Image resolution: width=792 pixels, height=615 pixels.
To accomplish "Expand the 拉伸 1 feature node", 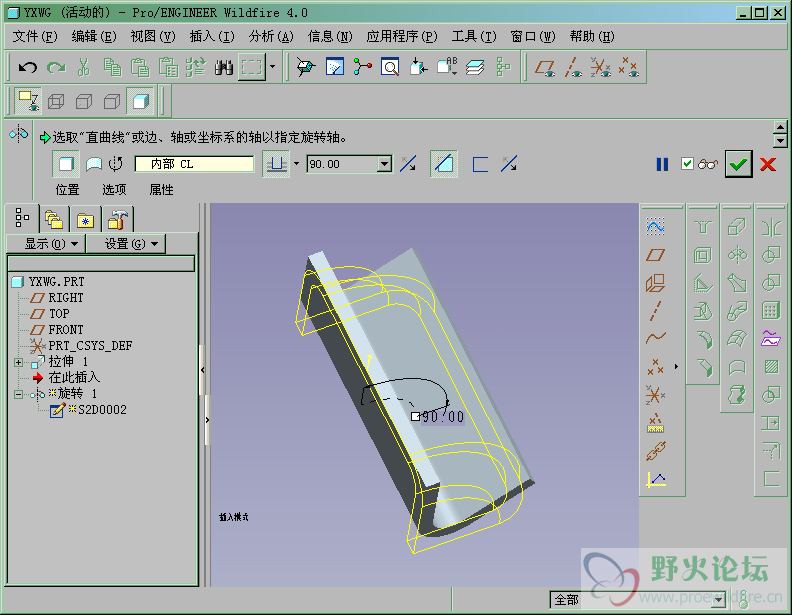I will coord(18,362).
